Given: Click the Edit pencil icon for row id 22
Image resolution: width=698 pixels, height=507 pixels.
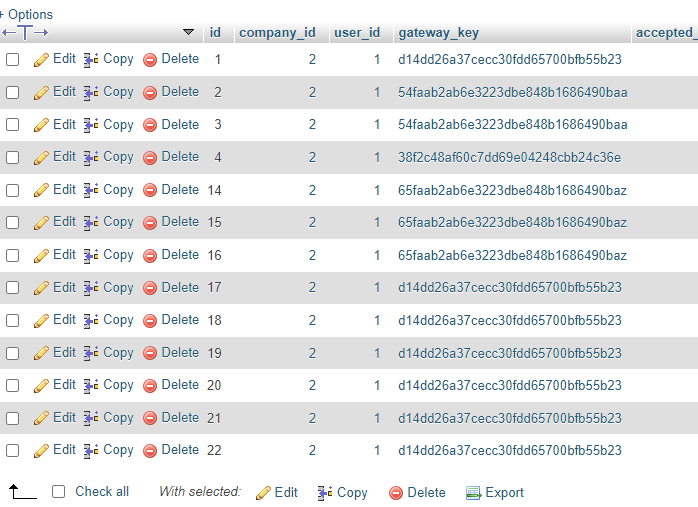Looking at the screenshot, I should [41, 450].
